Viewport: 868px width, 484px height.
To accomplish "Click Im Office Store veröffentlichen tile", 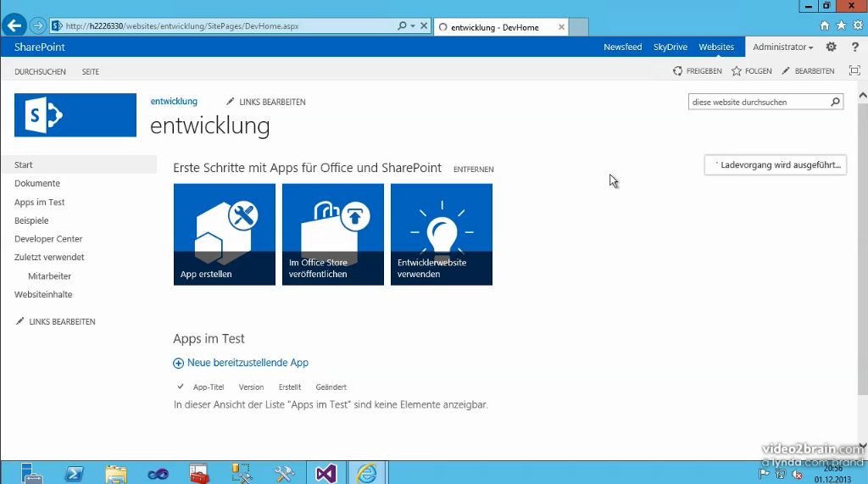I will (332, 234).
